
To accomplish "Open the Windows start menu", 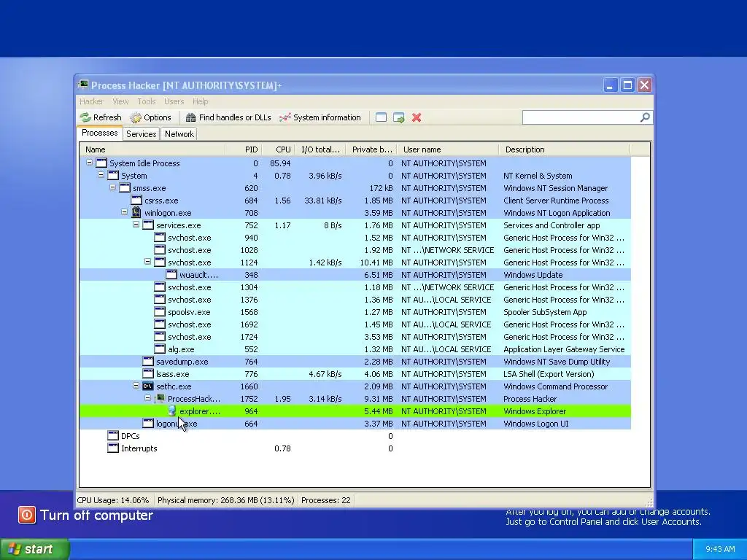I will tap(34, 549).
